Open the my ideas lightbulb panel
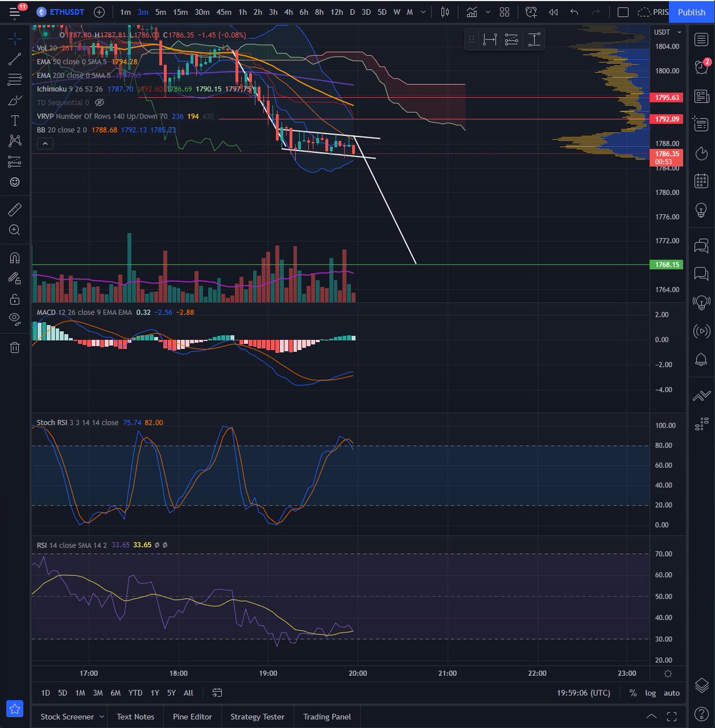Viewport: 715px width, 728px height. (701, 210)
